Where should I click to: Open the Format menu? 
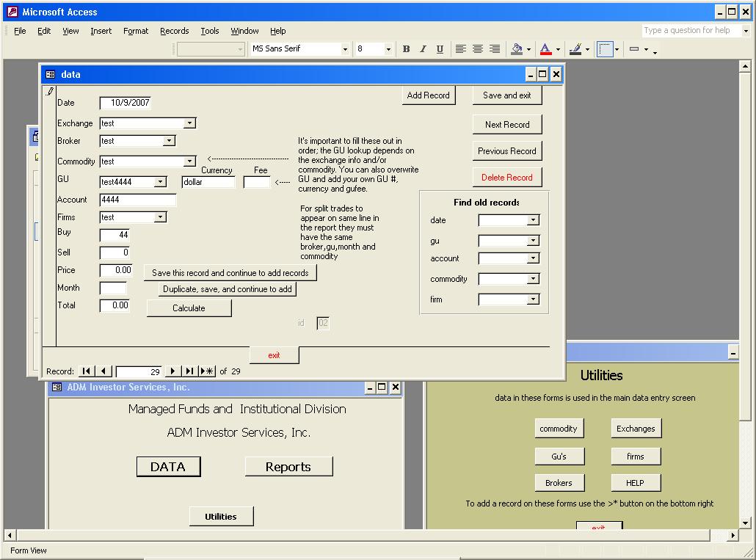[136, 31]
